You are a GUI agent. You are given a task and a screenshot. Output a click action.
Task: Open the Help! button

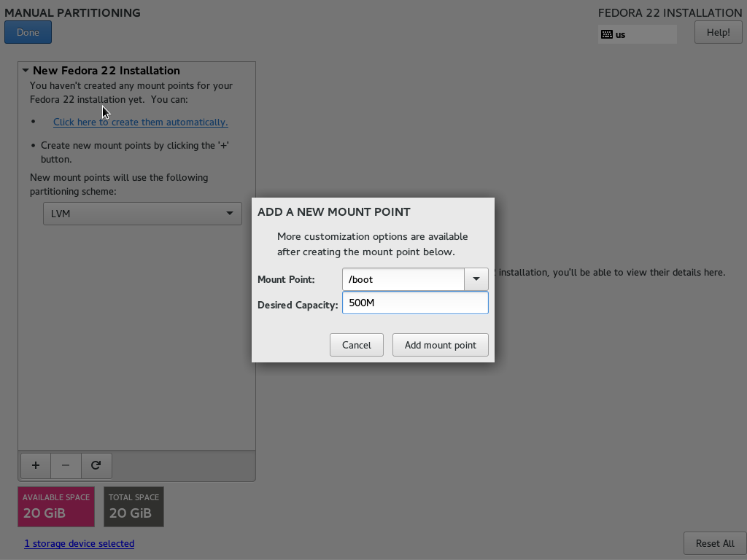[x=718, y=32]
